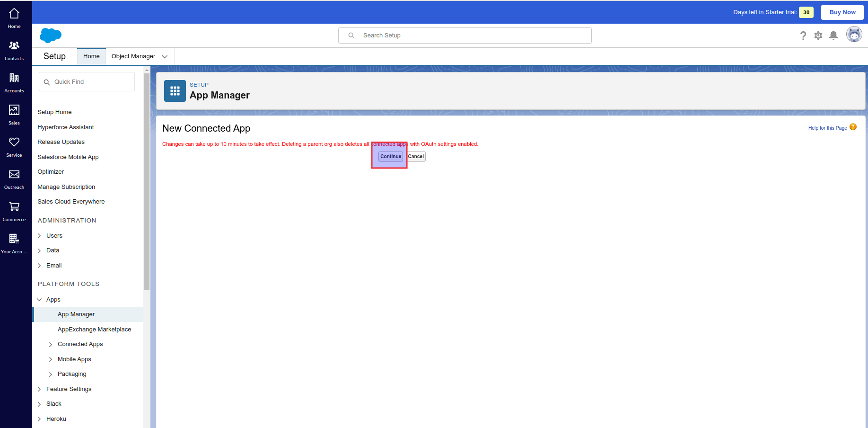Open the Home icon in left rail
The height and width of the screenshot is (428, 868).
[14, 14]
